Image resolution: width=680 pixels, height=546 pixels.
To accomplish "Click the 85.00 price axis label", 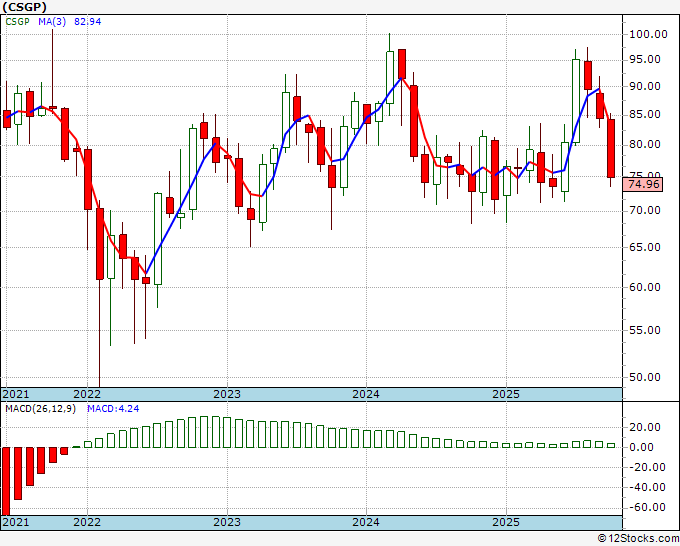I will point(645,114).
